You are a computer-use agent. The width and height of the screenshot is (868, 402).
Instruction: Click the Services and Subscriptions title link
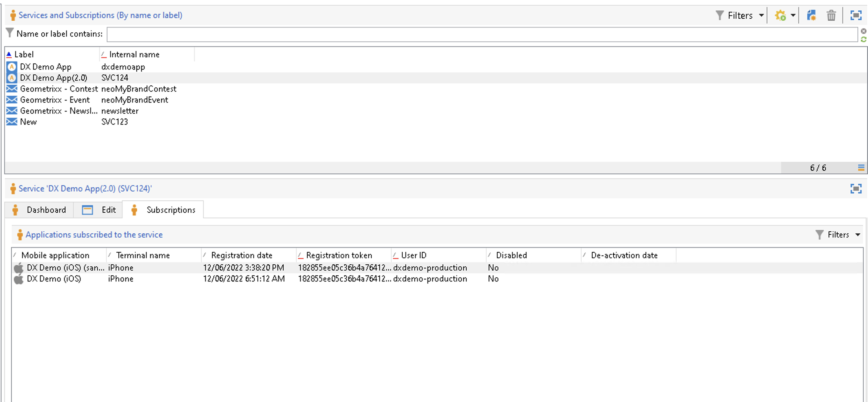point(100,15)
